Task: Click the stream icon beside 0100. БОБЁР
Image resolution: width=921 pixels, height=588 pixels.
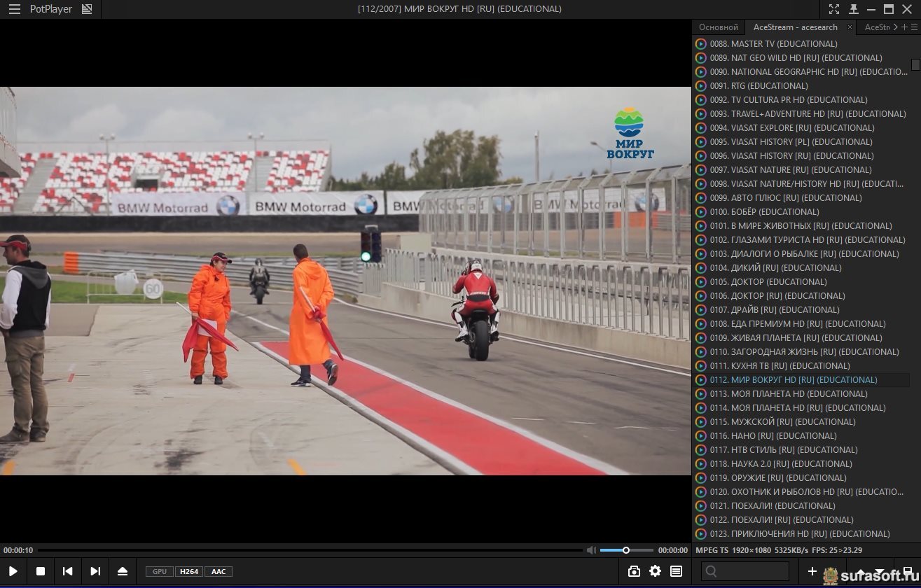Action: click(x=701, y=211)
